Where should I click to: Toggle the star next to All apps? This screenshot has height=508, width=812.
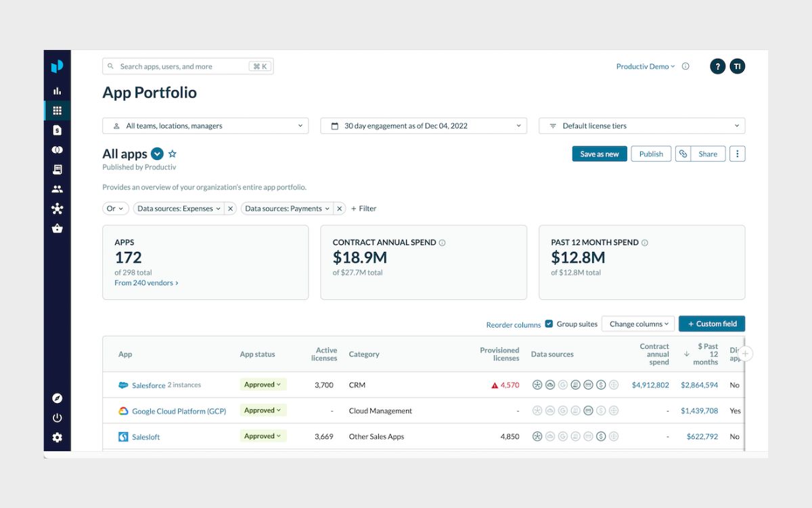pyautogui.click(x=172, y=154)
